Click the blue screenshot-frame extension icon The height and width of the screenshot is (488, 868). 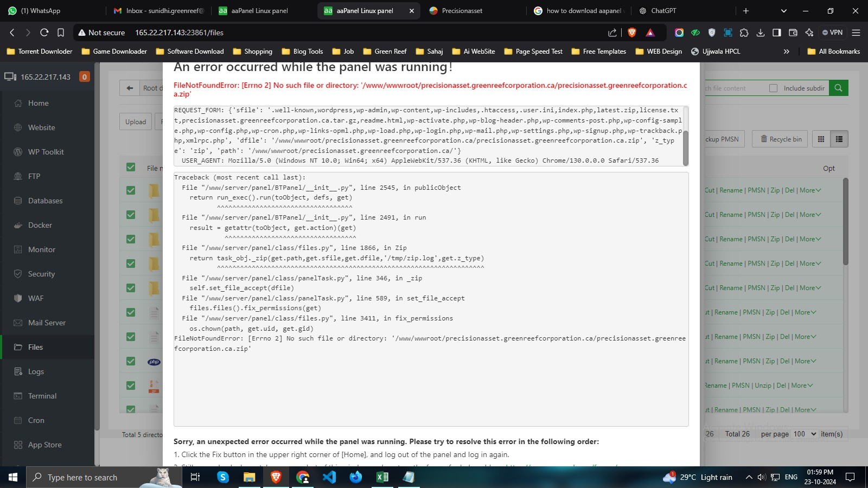coord(728,33)
